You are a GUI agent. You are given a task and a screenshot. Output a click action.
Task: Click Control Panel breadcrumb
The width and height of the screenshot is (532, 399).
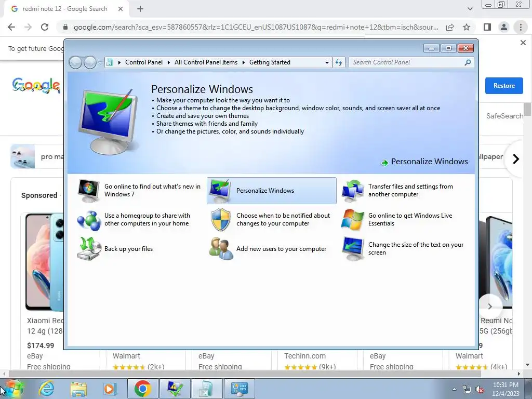[144, 62]
